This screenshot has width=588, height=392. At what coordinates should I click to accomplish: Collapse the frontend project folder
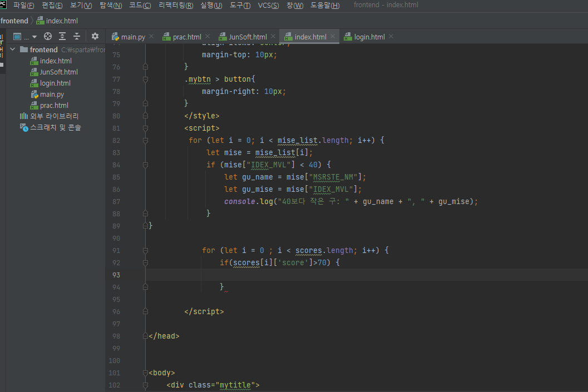[13, 49]
